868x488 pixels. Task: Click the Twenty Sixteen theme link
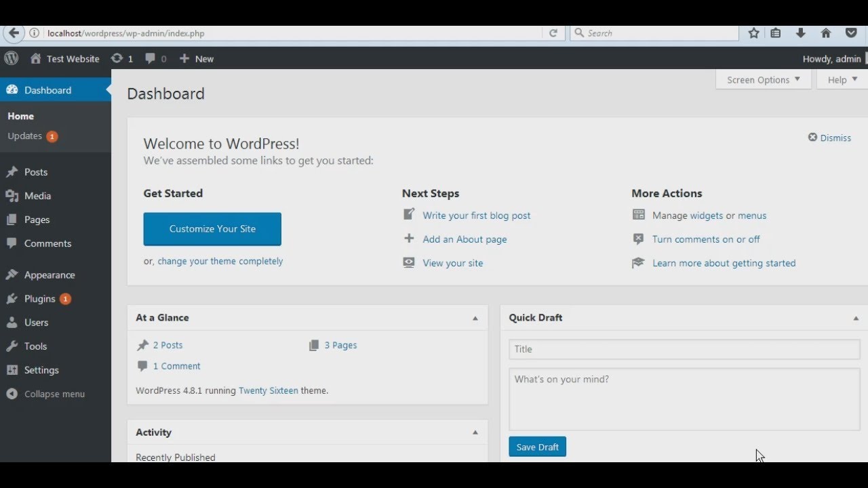coord(269,390)
